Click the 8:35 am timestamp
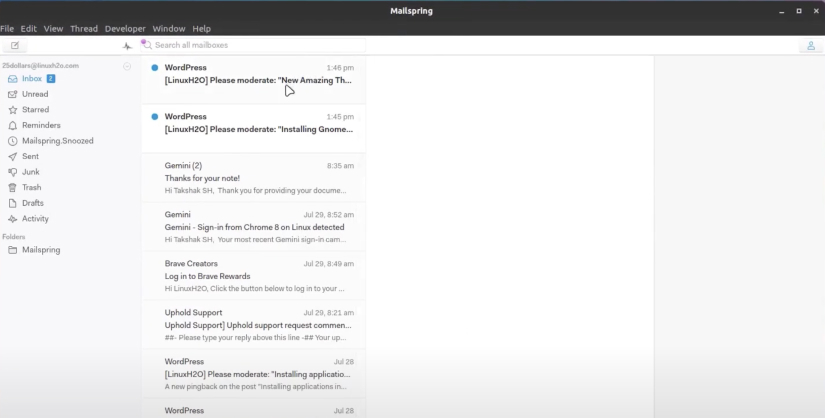825x418 pixels. 340,166
